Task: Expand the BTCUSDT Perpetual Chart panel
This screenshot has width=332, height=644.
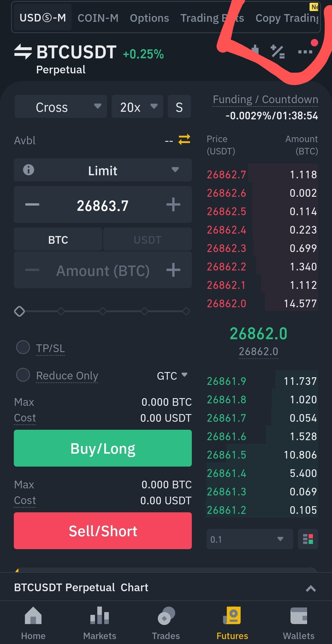Action: click(x=311, y=588)
